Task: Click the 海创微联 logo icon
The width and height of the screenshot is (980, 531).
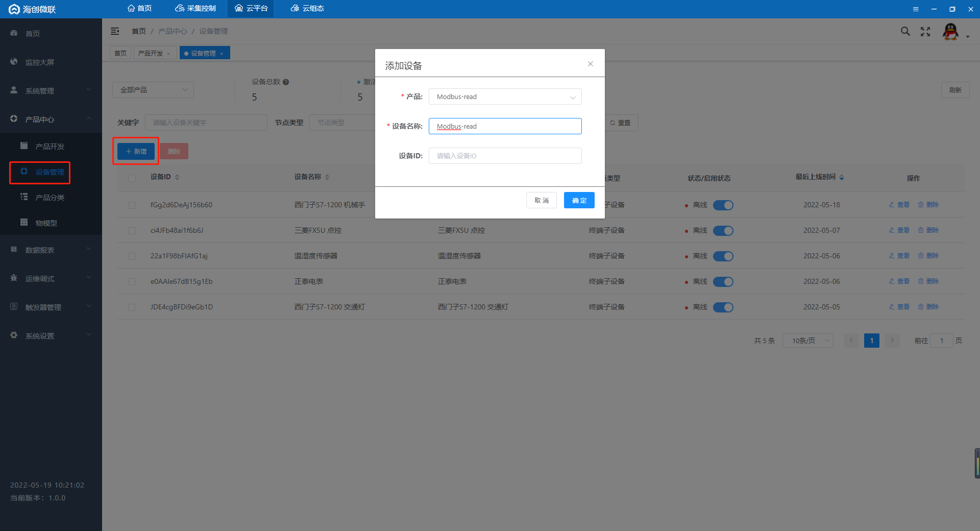Action: 14,9
